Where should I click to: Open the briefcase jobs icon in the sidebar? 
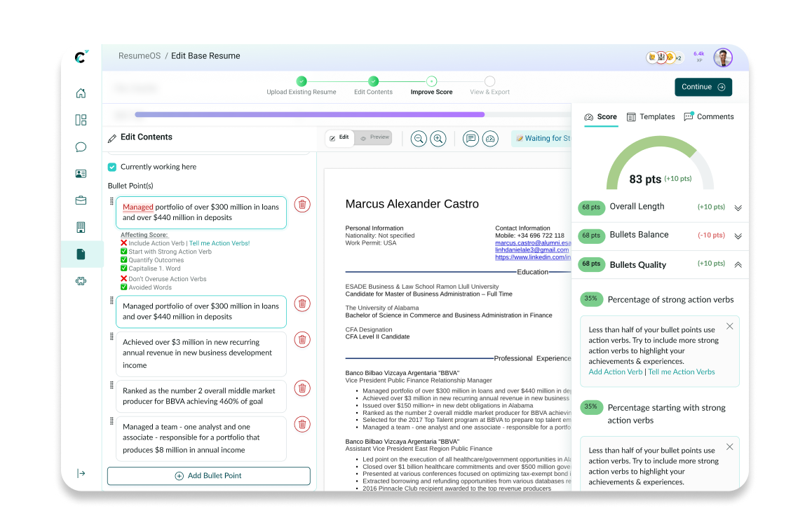[x=81, y=200]
